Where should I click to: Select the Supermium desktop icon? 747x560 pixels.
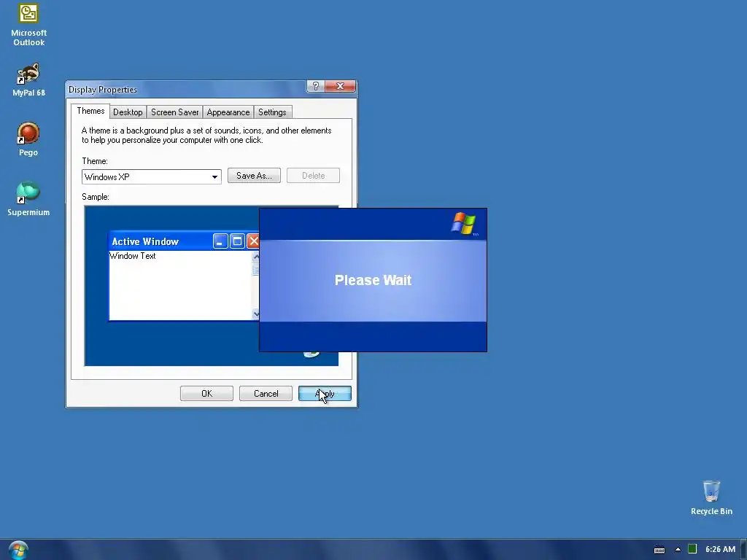[28, 198]
